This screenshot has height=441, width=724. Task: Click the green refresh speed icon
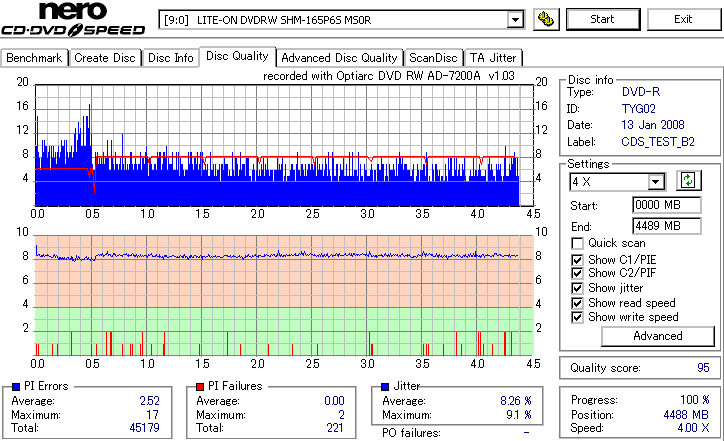[688, 181]
